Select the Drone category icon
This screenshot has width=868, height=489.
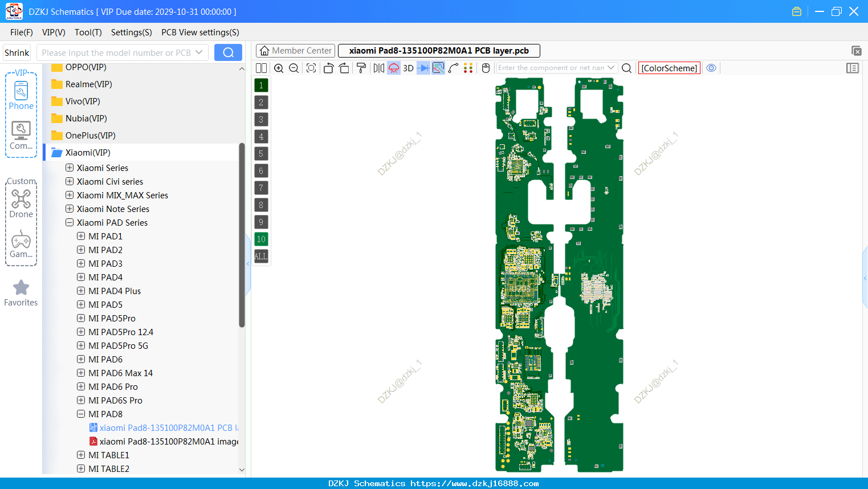click(21, 203)
